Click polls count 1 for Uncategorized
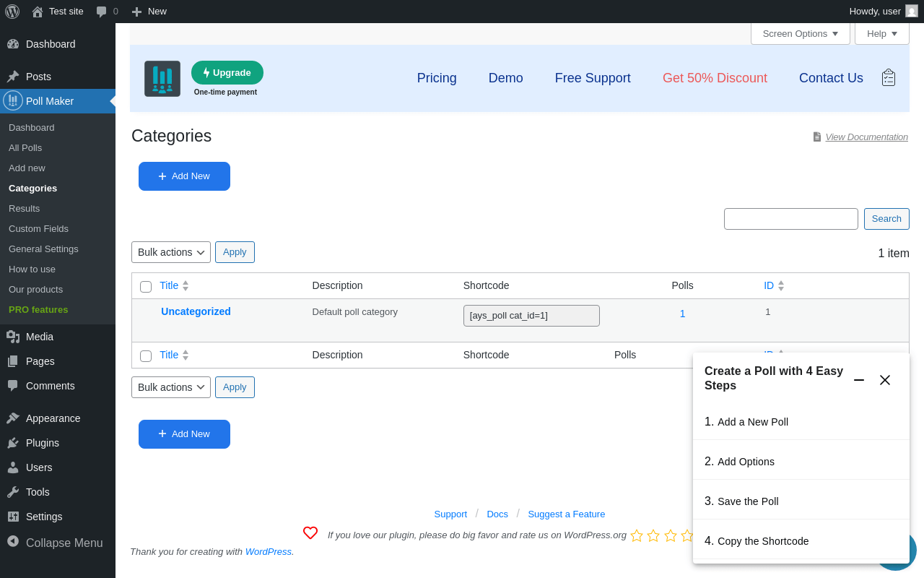The image size is (924, 578). pos(682,314)
